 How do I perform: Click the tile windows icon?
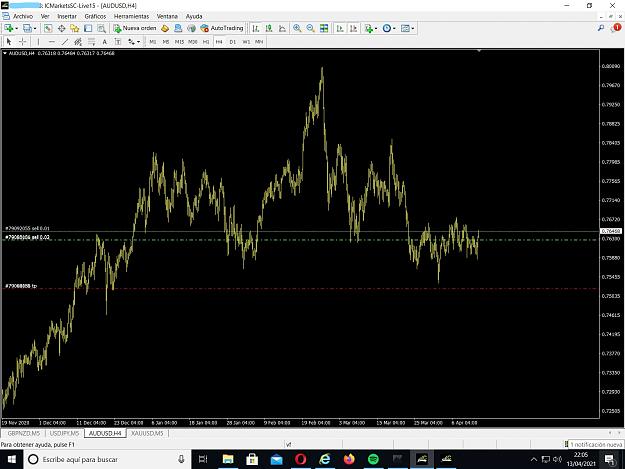(x=324, y=28)
